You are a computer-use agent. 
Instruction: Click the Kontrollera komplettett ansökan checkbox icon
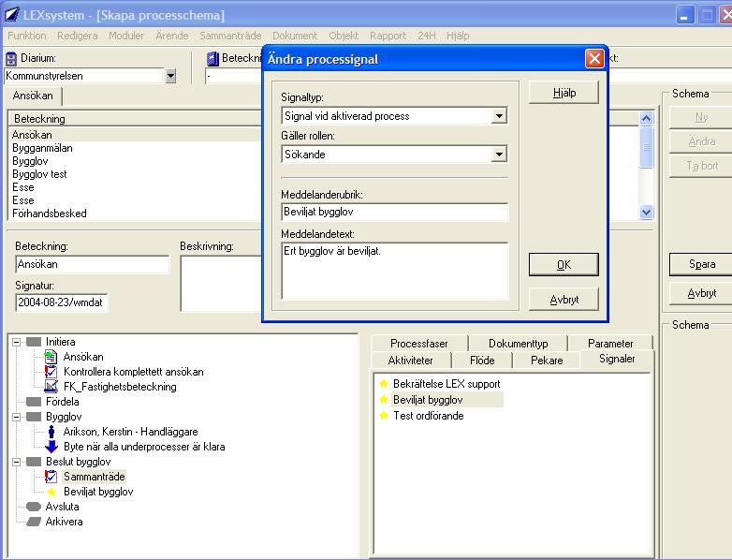[x=51, y=372]
